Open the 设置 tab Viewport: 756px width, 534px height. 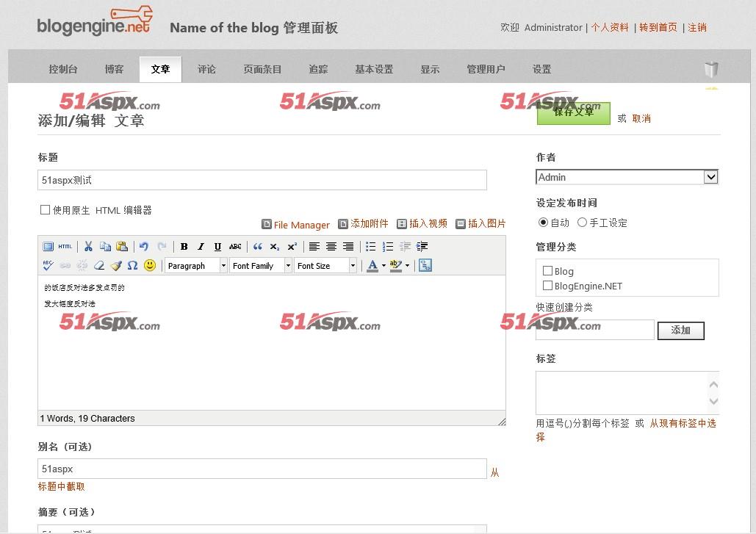(x=542, y=69)
